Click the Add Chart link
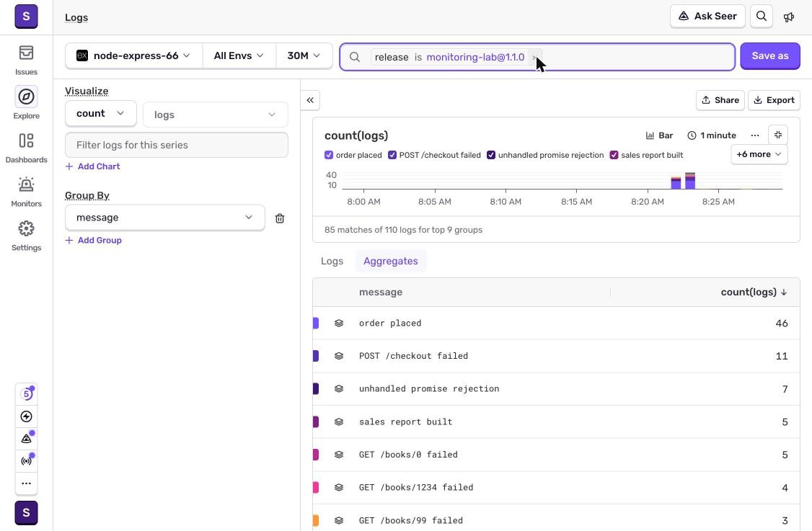Screen dimensions: 812x531 pos(93,166)
